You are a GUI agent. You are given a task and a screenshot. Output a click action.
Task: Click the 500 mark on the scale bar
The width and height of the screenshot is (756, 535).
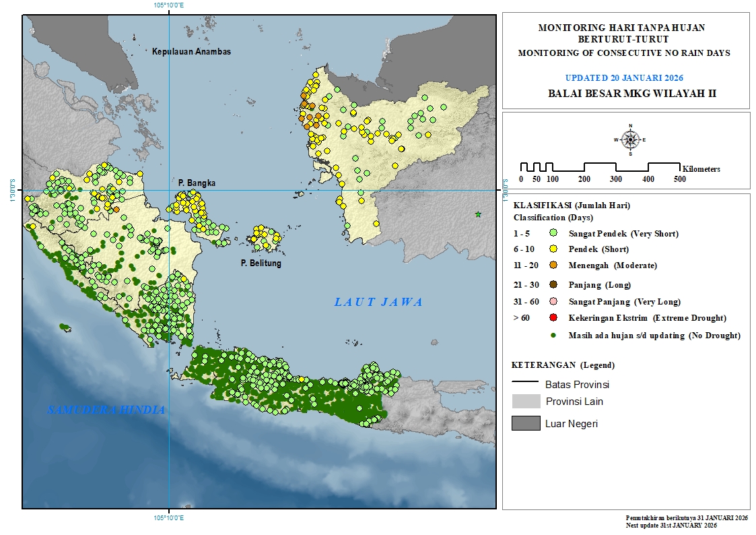pos(679,179)
